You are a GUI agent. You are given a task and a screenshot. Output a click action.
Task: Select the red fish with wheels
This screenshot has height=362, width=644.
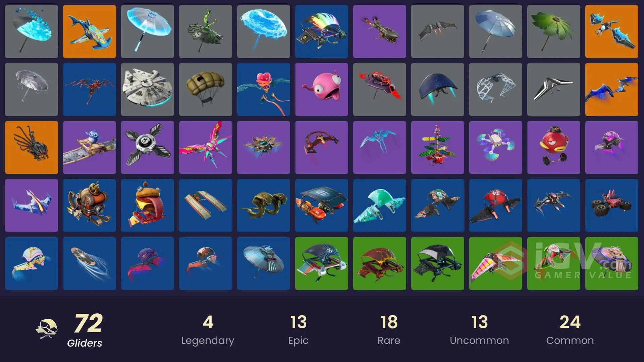554,147
